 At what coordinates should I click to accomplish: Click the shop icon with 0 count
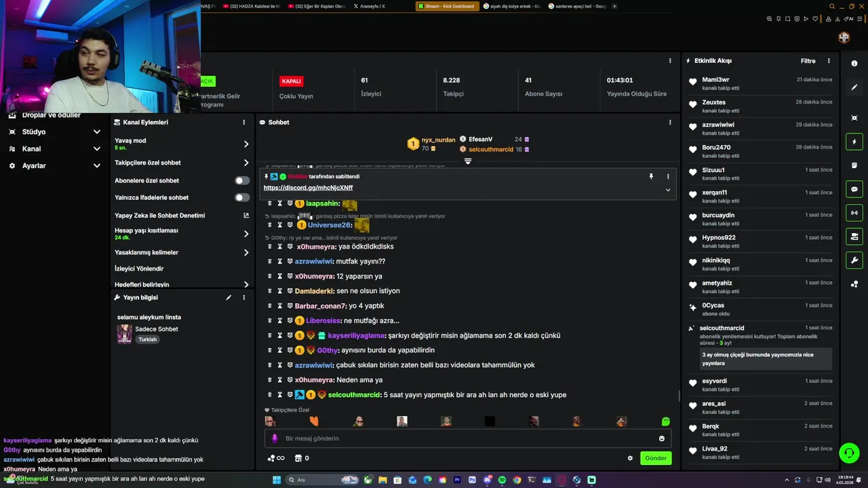point(302,458)
